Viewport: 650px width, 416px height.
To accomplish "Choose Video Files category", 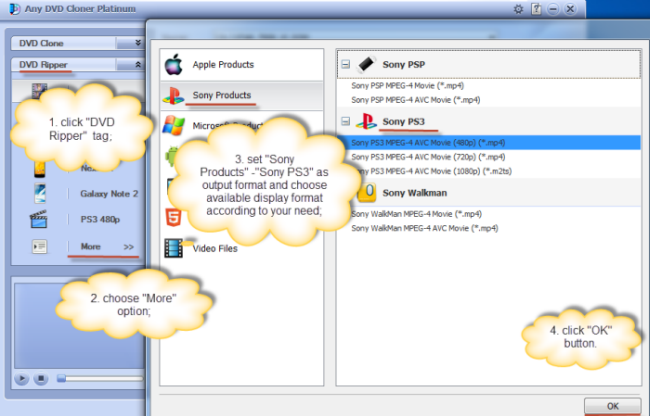I will click(242, 248).
